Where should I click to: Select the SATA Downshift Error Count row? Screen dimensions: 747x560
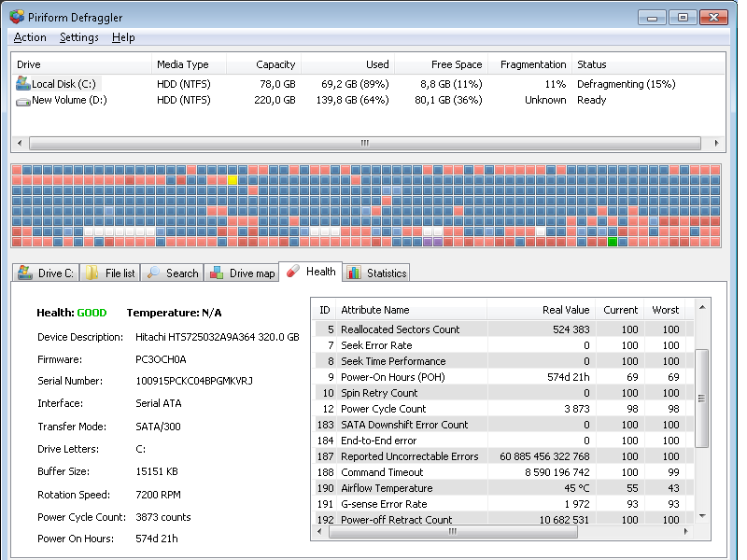tap(503, 425)
